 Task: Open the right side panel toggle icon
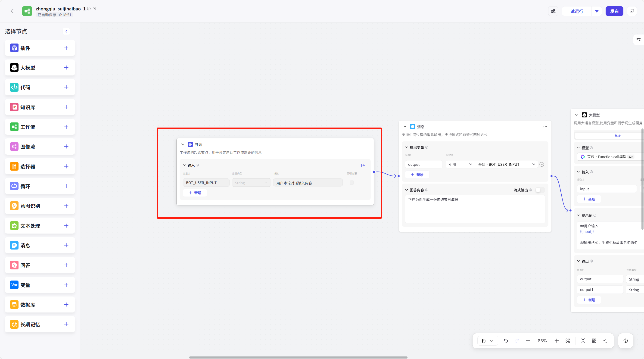638,40
